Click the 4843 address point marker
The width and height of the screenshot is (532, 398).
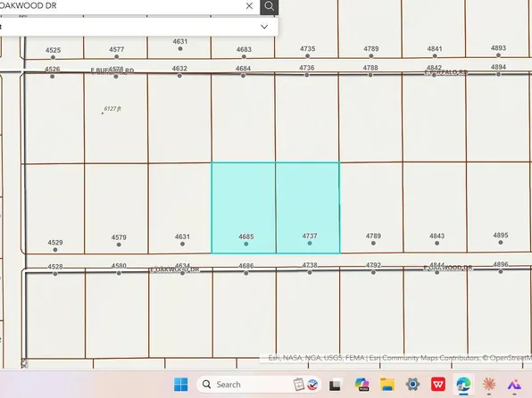click(x=437, y=244)
